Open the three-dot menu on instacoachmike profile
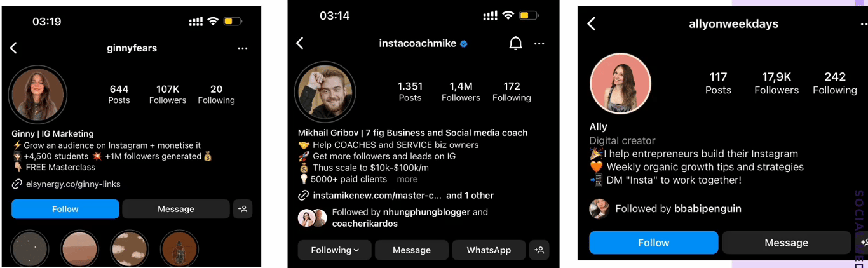 pos(539,44)
